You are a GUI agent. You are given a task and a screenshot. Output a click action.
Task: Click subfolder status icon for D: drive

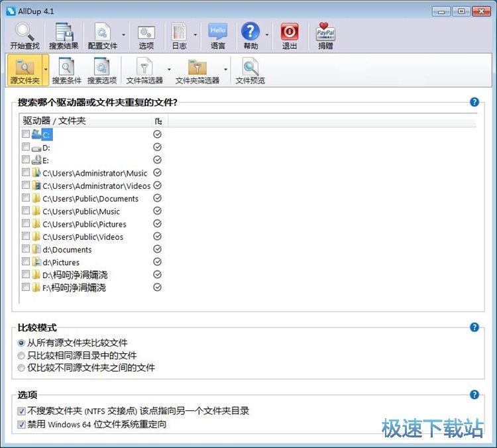(157, 147)
